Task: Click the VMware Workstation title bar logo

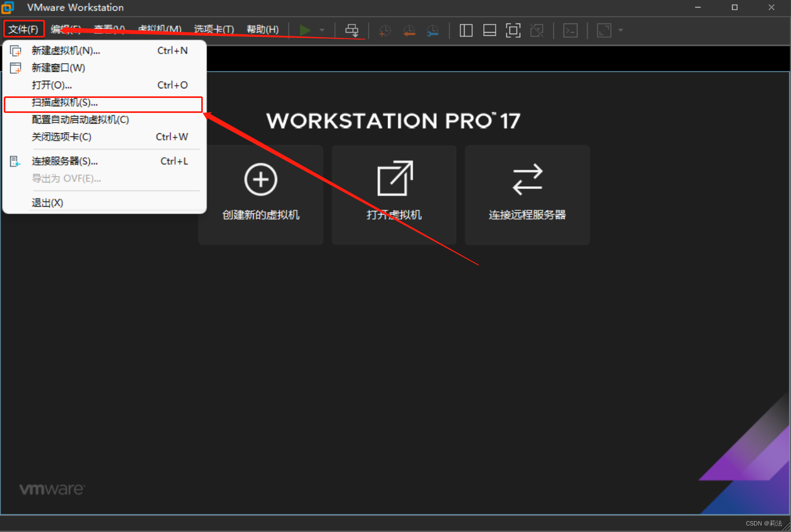Action: coord(7,7)
